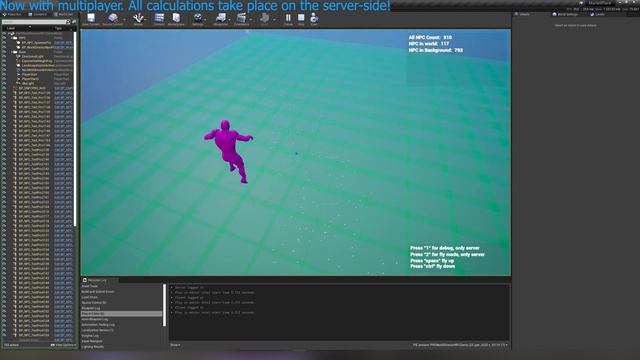Open Source Control from the toolbar
This screenshot has width=640, height=360.
click(x=113, y=18)
